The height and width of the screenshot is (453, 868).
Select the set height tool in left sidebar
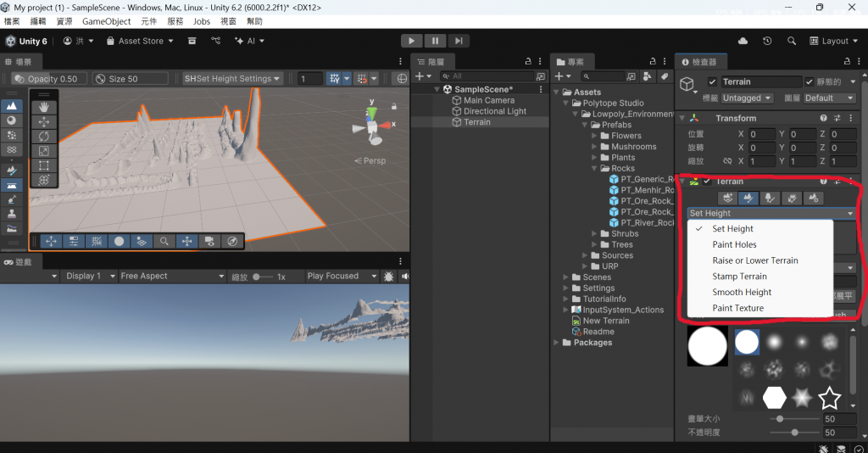12,186
